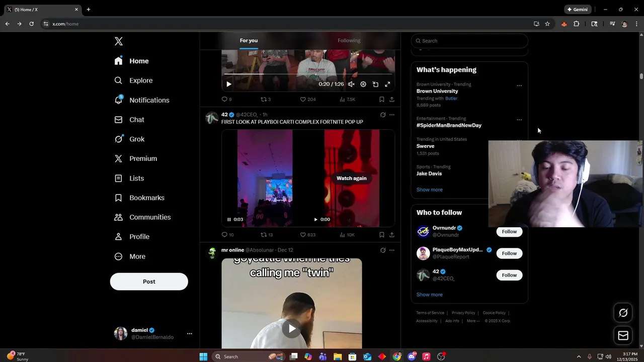Click Watch again on right video
Screen dimensions: 644x362
coord(352,178)
